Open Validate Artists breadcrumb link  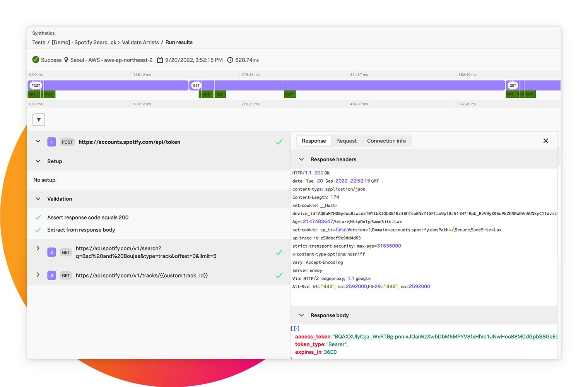tap(140, 42)
